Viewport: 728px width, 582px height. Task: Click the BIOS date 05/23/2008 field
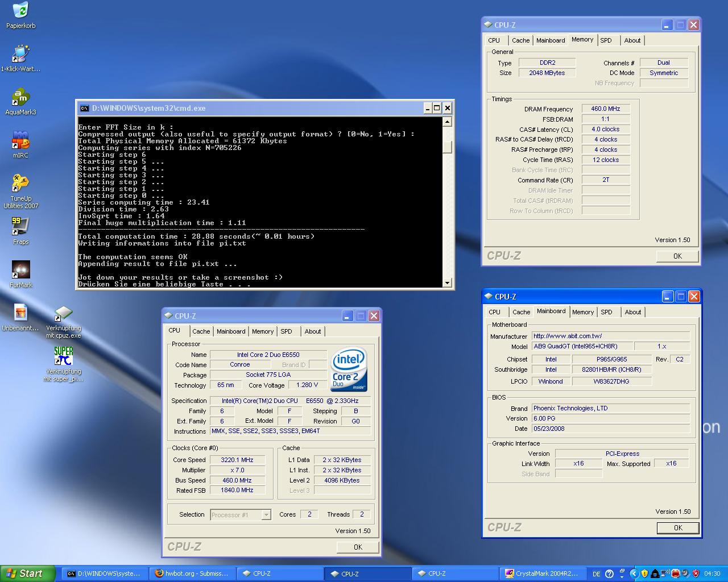point(611,429)
